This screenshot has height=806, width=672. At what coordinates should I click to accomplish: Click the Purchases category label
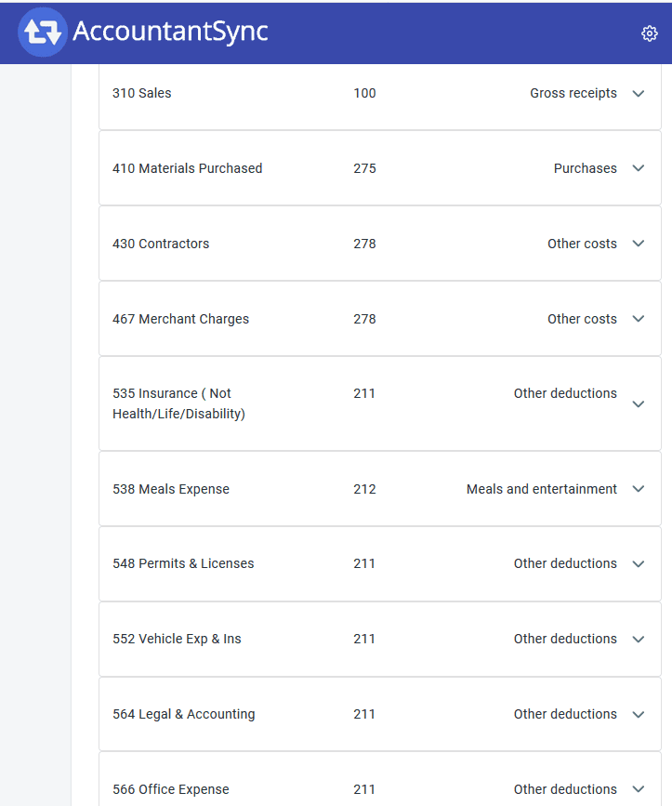[x=585, y=168]
